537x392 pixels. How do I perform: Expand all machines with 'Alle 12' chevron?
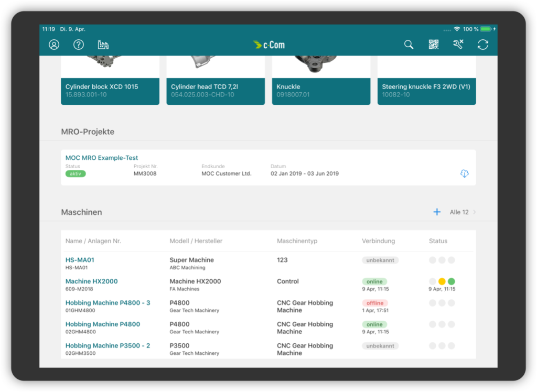[463, 212]
